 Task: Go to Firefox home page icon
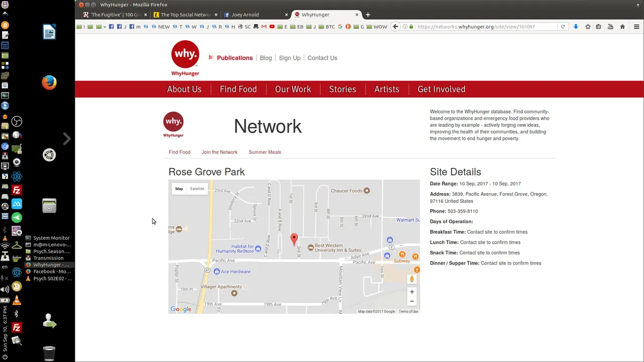[622, 27]
